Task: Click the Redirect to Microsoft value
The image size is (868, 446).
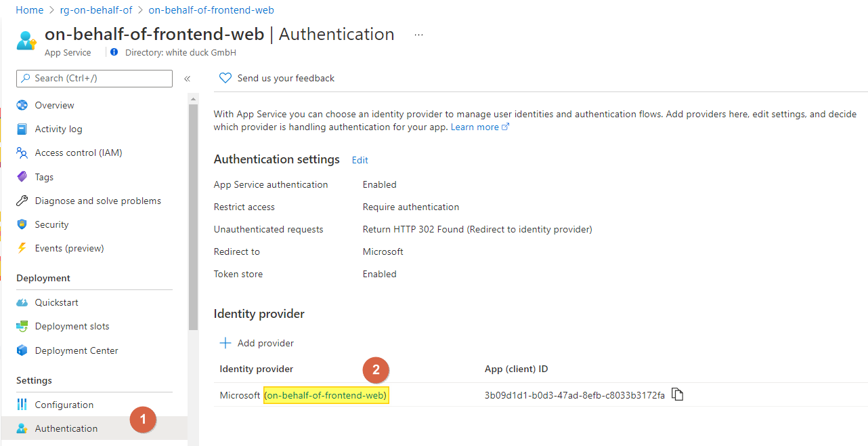Action: (383, 251)
